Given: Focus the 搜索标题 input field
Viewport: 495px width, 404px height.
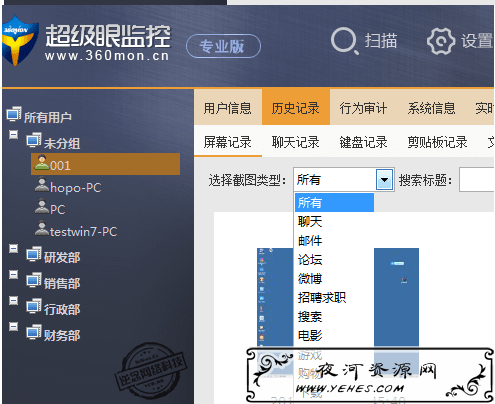Looking at the screenshot, I should tap(476, 180).
